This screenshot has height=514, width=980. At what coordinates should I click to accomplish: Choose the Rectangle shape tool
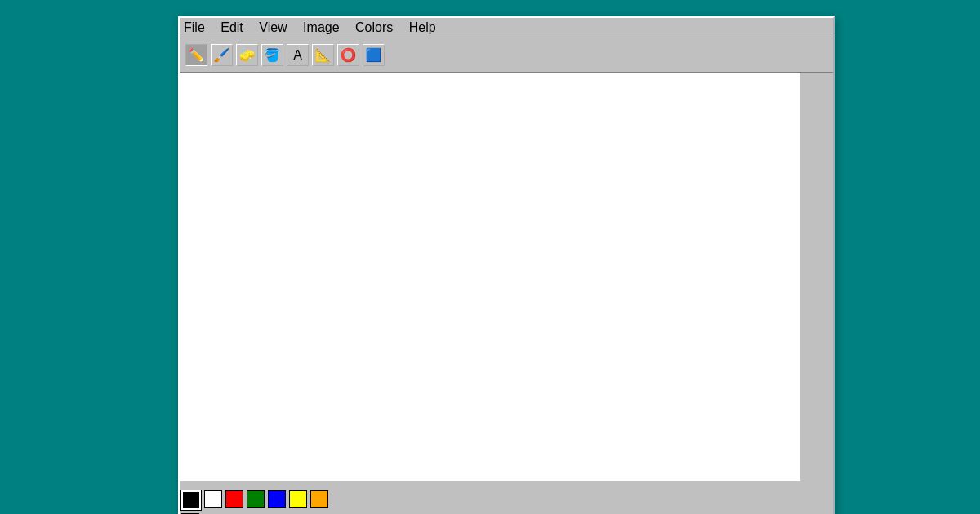tap(373, 55)
